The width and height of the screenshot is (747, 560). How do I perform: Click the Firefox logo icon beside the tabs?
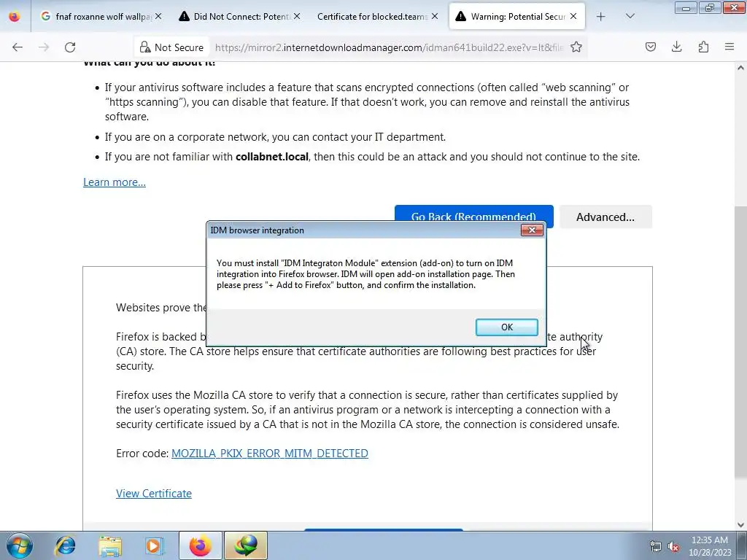[15, 17]
